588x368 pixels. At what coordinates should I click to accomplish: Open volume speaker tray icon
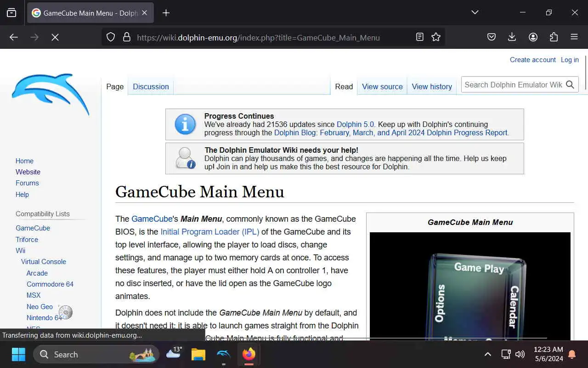pyautogui.click(x=520, y=354)
